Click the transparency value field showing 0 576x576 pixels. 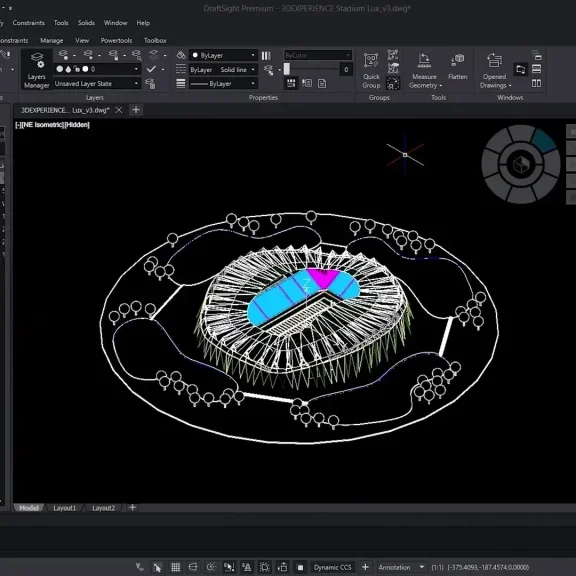346,69
